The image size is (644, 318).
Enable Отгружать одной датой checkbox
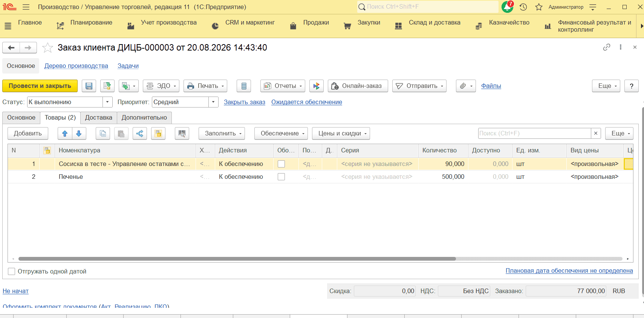[x=12, y=272]
